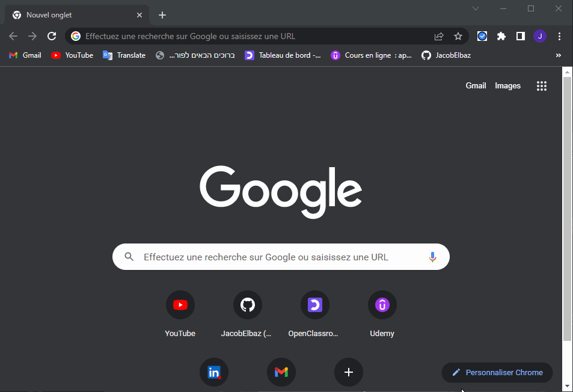Open the J profile avatar
Image resolution: width=573 pixels, height=392 pixels.
tap(540, 36)
